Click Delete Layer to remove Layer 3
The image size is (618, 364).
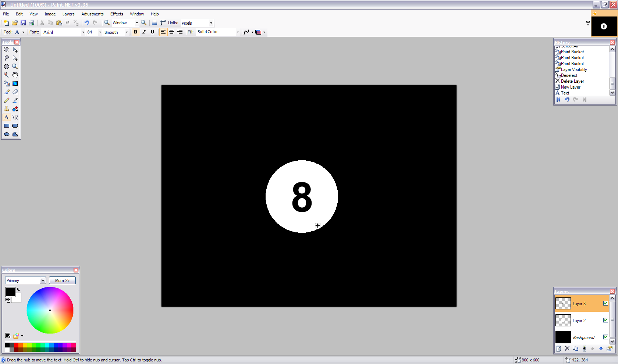(567, 348)
